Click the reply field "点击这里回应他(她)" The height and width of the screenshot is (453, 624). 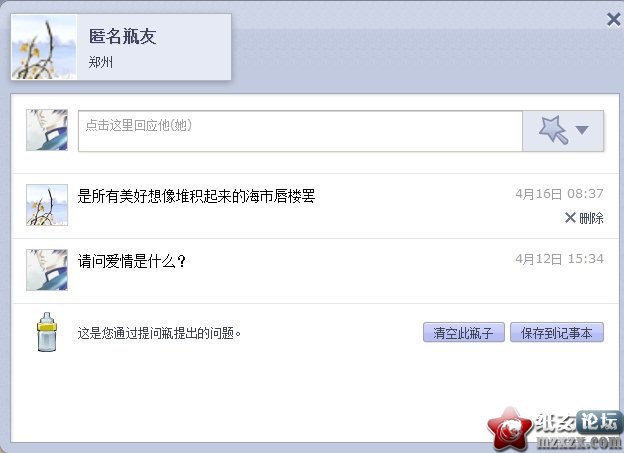300,131
